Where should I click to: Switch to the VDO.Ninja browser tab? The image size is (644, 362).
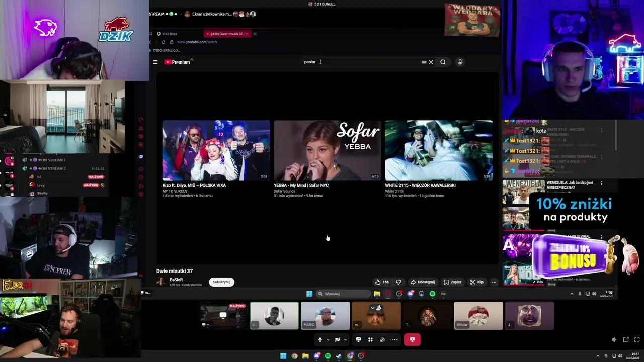tap(167, 34)
